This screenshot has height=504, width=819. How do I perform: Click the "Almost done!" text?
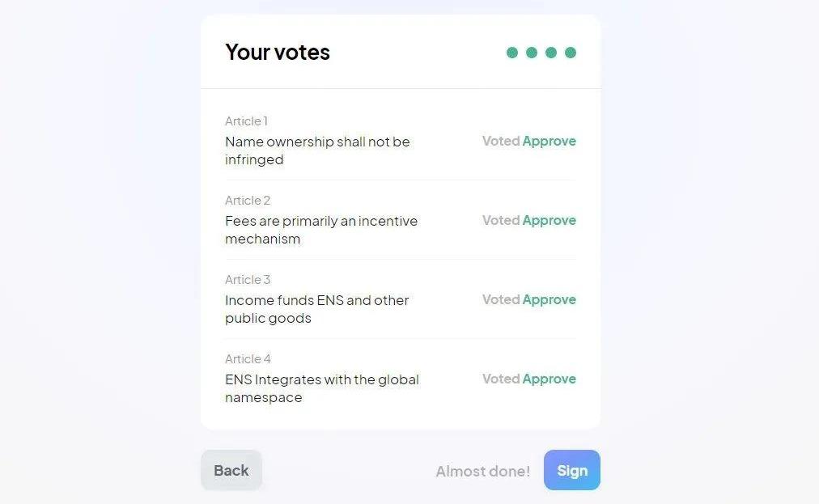click(483, 472)
